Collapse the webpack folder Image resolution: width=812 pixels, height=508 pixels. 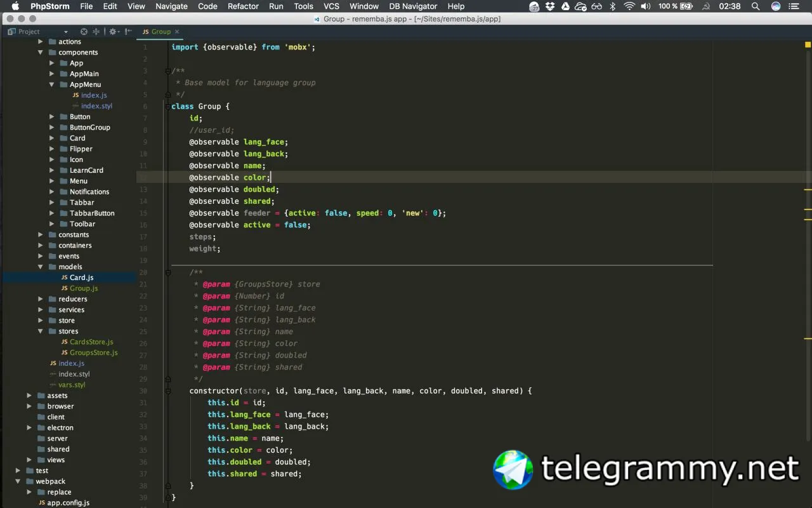(18, 481)
